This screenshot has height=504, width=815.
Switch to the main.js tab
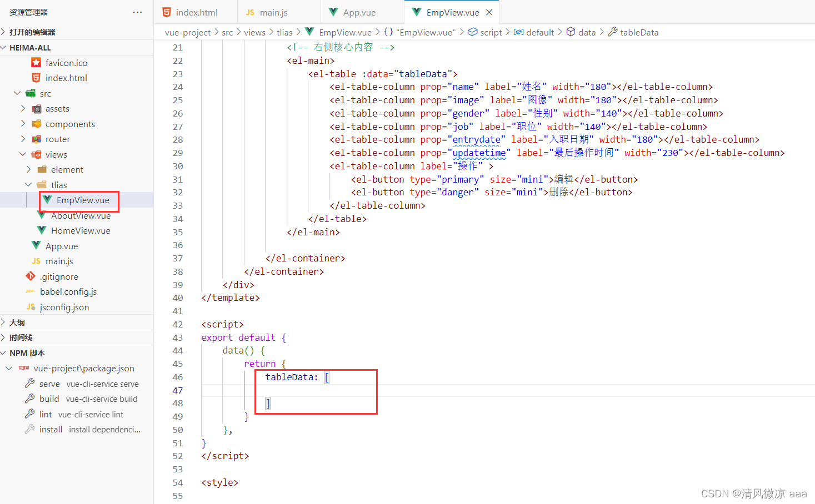click(x=279, y=12)
